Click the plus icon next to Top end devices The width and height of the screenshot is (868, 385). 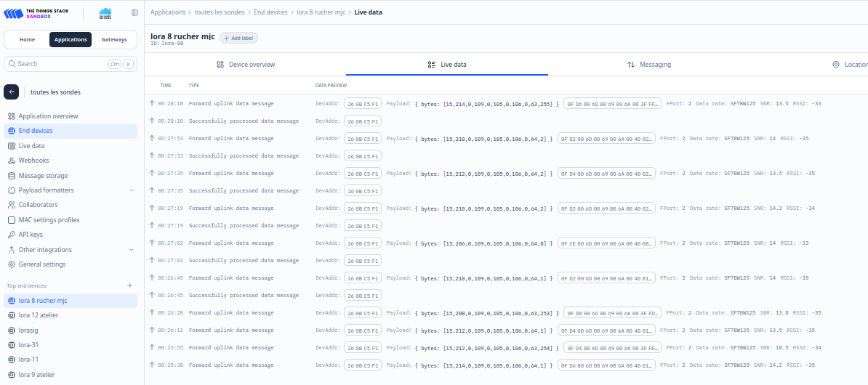(130, 285)
